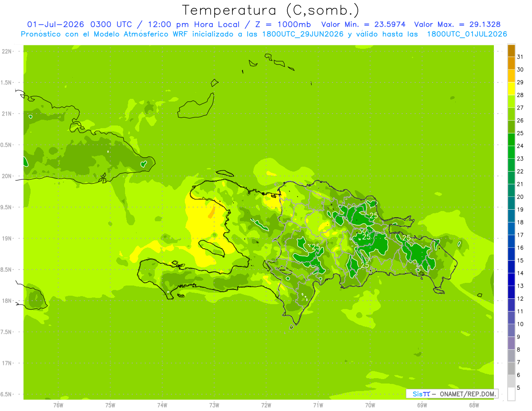Pick the green legend swatch between 24 and 25
Viewport: 532px width, 411px height.
tap(511, 140)
